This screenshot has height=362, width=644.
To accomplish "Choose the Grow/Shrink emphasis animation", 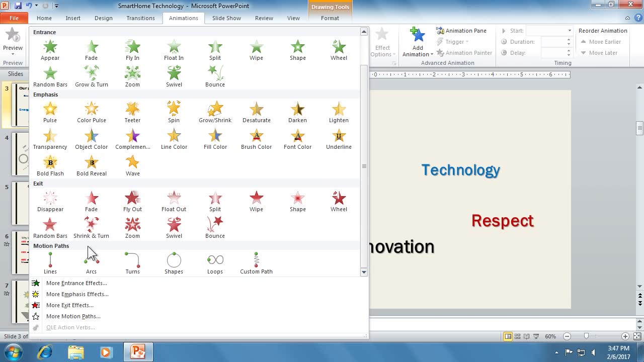I will pyautogui.click(x=215, y=112).
